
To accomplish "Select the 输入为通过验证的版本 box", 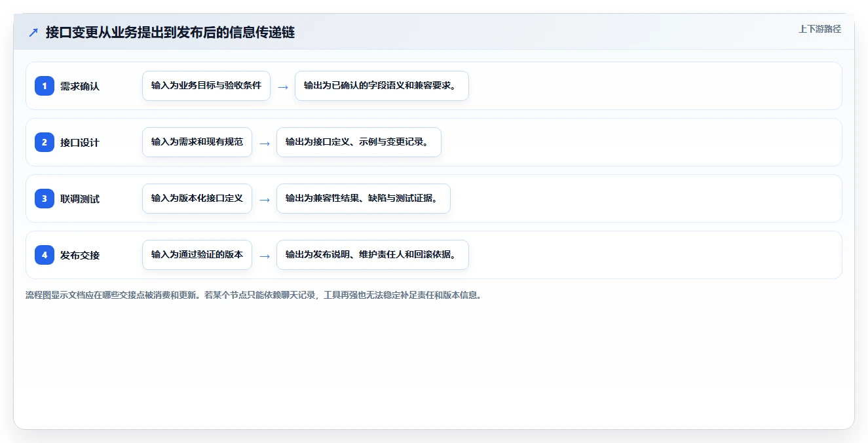I will coord(197,255).
